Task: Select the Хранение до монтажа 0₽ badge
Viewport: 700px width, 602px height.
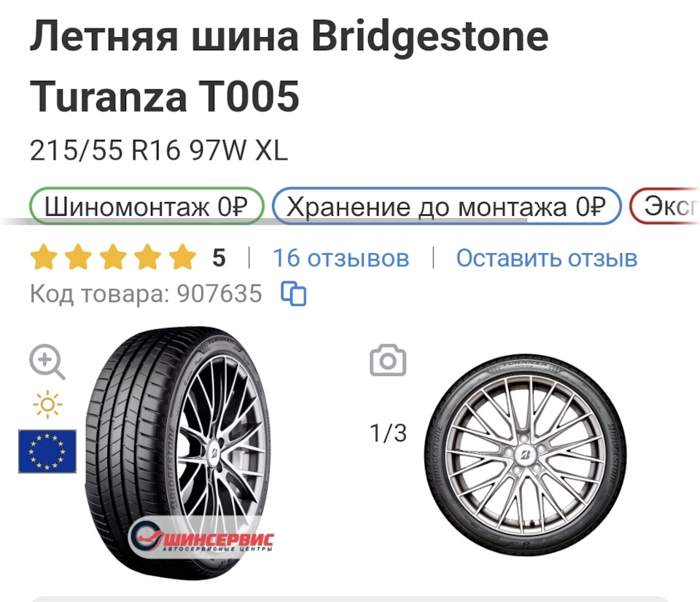Action: coord(446,206)
